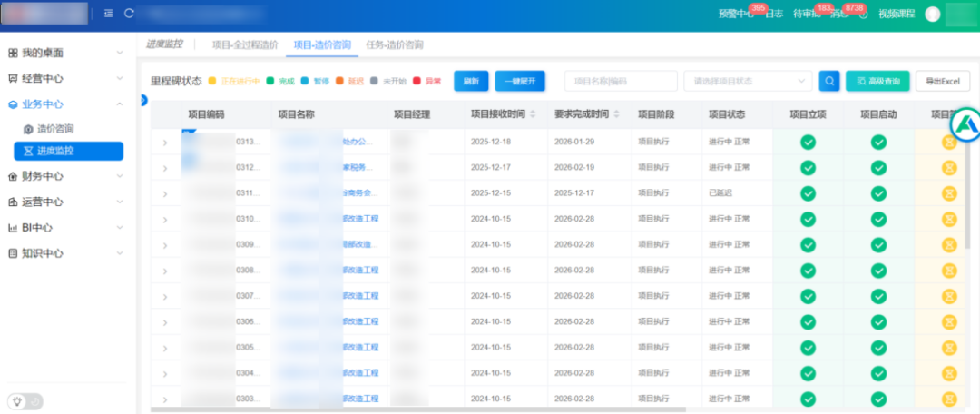Collapse the sidebar with blue arrow handle
This screenshot has width=980, height=414.
pos(143,100)
